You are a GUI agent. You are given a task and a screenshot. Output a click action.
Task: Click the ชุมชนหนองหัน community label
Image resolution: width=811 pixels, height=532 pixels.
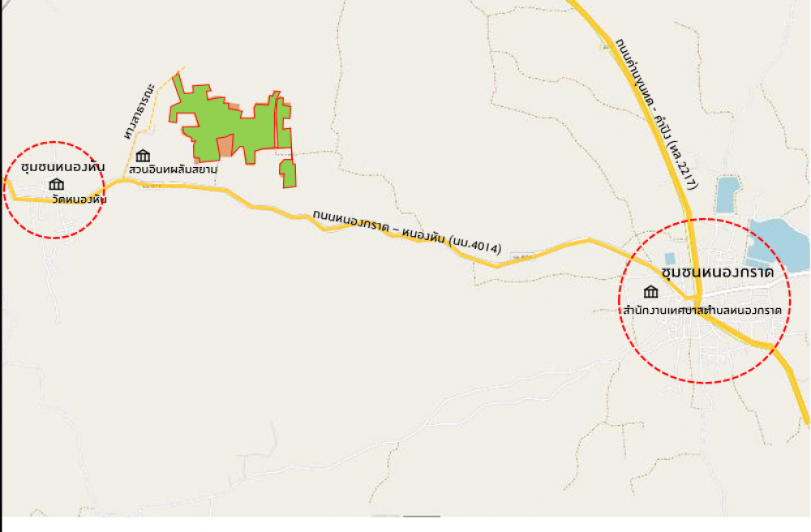coord(63,167)
